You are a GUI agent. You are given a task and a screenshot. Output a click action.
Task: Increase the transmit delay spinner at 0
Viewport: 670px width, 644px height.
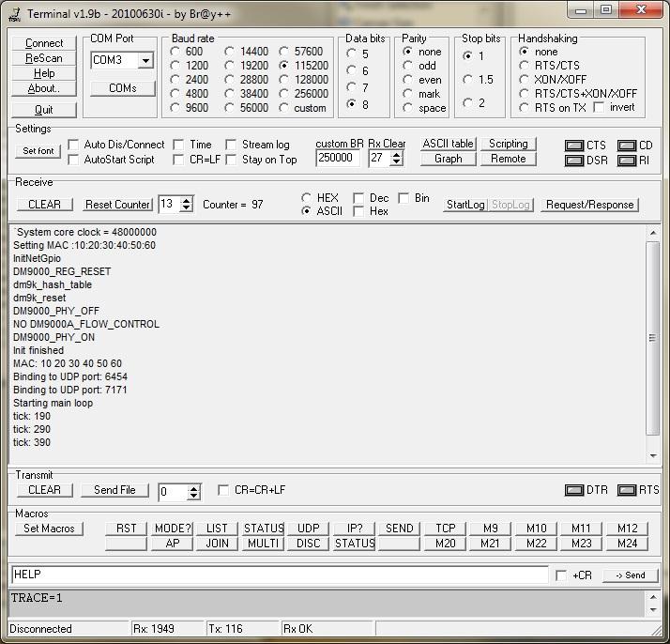(193, 488)
